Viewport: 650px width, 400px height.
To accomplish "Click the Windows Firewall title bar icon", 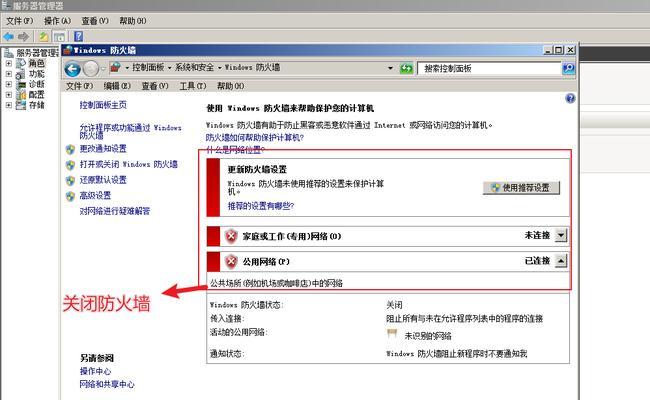I will pyautogui.click(x=68, y=50).
